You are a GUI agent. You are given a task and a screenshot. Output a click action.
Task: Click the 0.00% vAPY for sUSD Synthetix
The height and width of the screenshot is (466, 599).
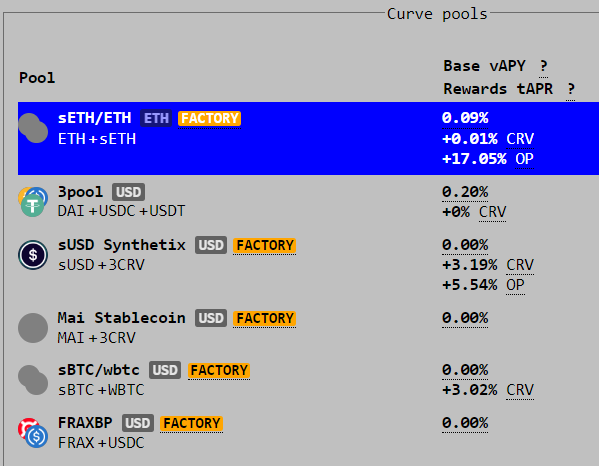coord(465,245)
